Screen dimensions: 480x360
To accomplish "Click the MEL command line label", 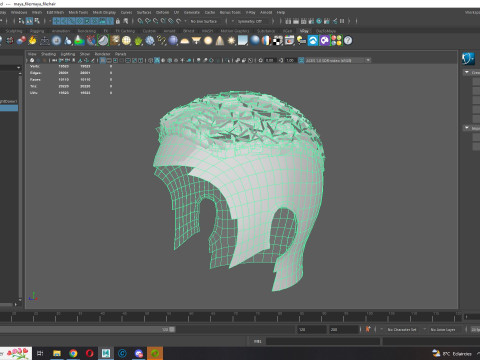I will pos(258,341).
